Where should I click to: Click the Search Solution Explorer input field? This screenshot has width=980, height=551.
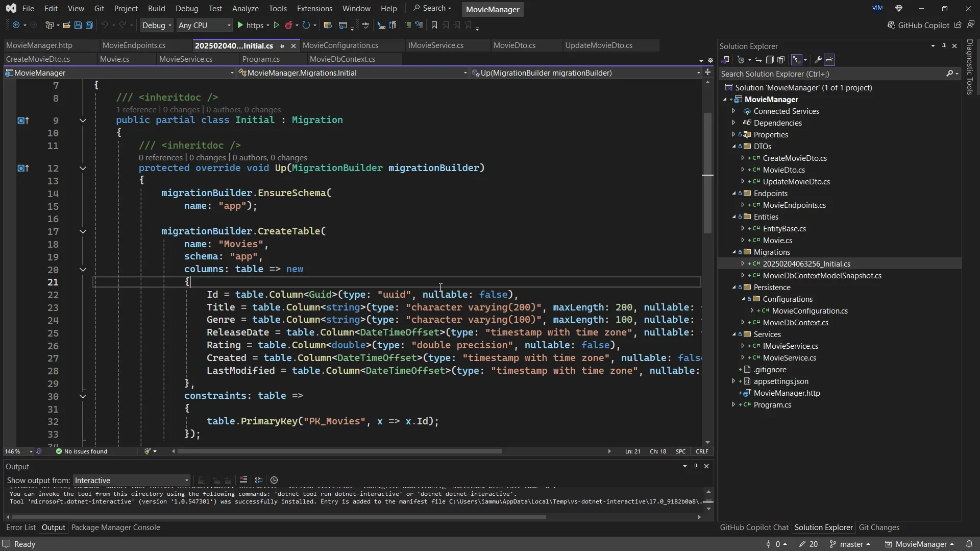832,74
